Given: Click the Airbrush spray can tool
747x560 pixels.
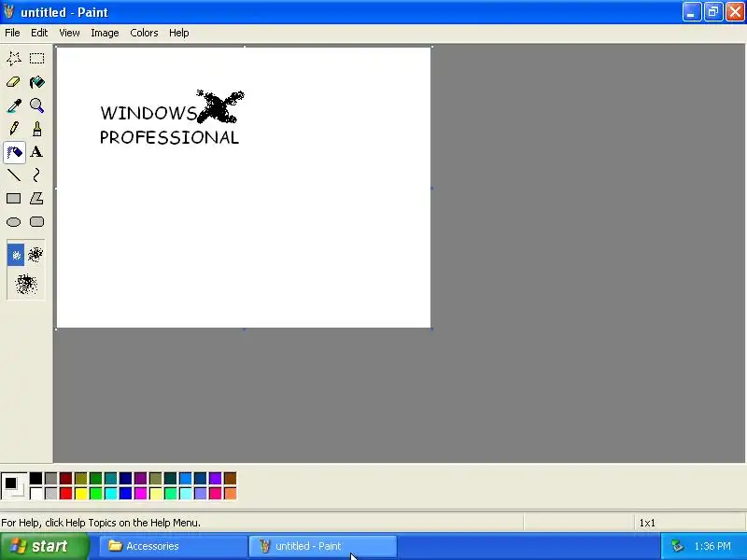Looking at the screenshot, I should [x=14, y=152].
